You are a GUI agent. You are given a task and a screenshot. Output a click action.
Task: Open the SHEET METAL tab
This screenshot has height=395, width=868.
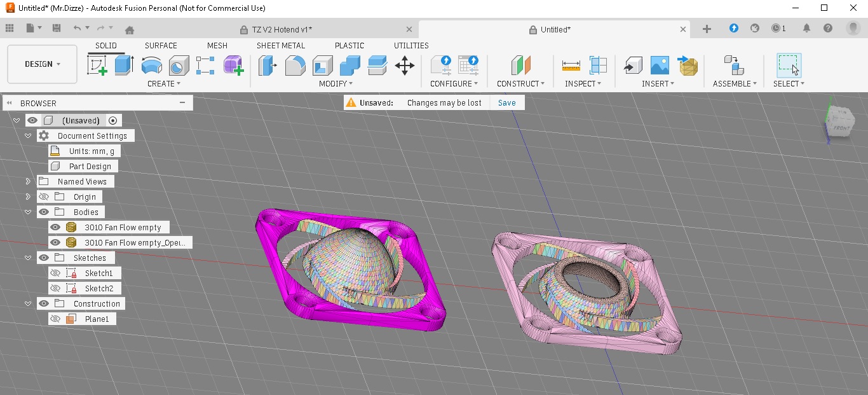281,46
